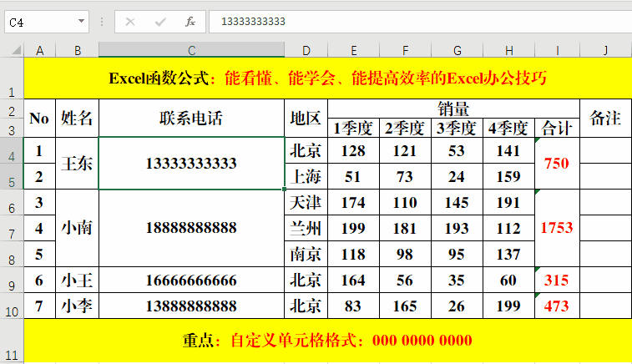Select phone cell 18888888888

tap(191, 228)
